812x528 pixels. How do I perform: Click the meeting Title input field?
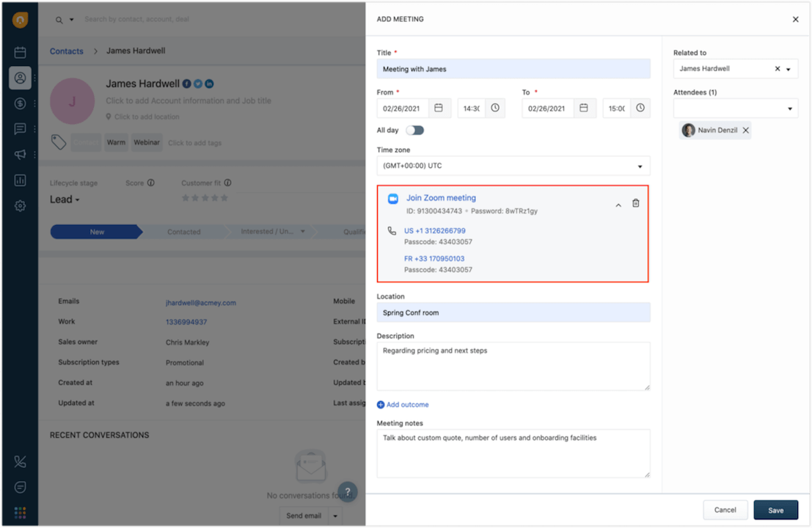click(513, 68)
